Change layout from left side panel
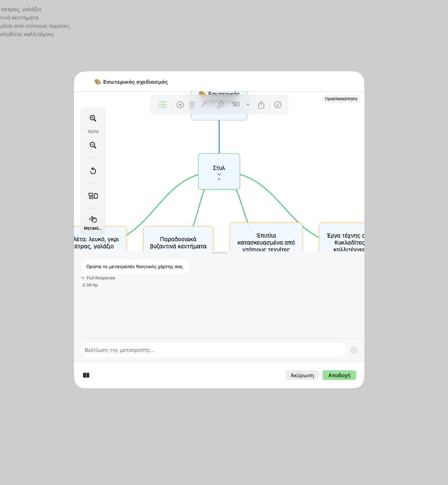Image resolution: width=448 pixels, height=485 pixels. pyautogui.click(x=93, y=196)
